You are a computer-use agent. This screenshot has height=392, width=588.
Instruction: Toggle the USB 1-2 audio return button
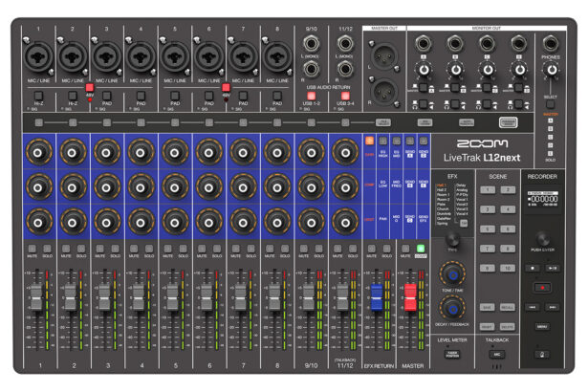point(312,96)
